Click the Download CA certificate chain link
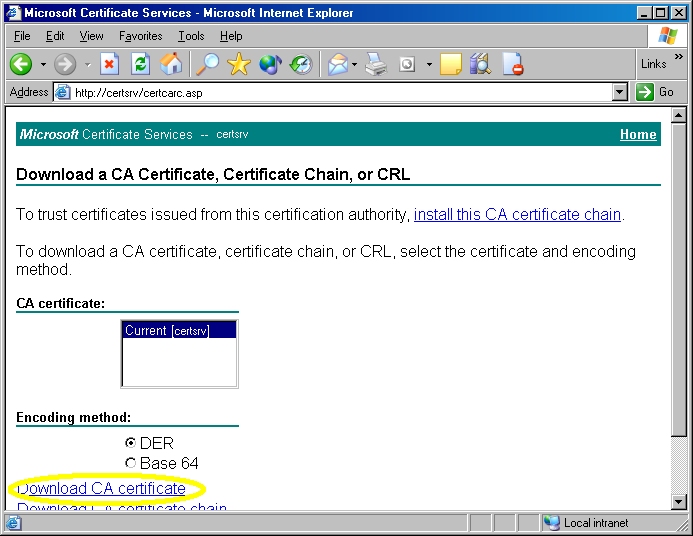The width and height of the screenshot is (693, 536). point(122,506)
